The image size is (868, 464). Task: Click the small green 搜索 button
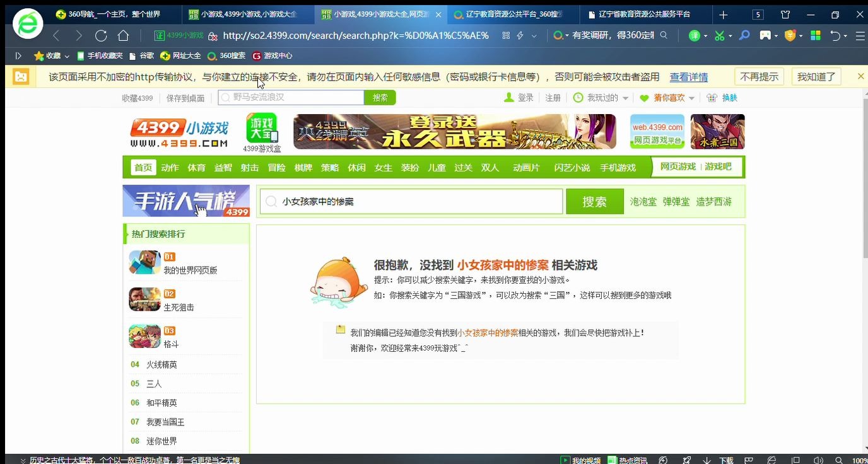[x=380, y=98]
